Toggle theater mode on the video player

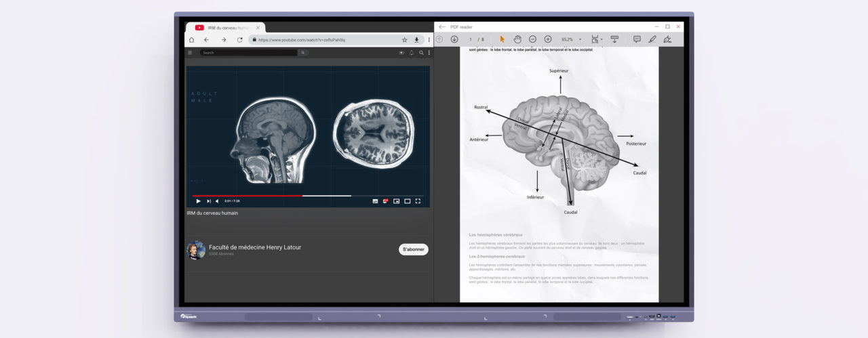point(407,201)
